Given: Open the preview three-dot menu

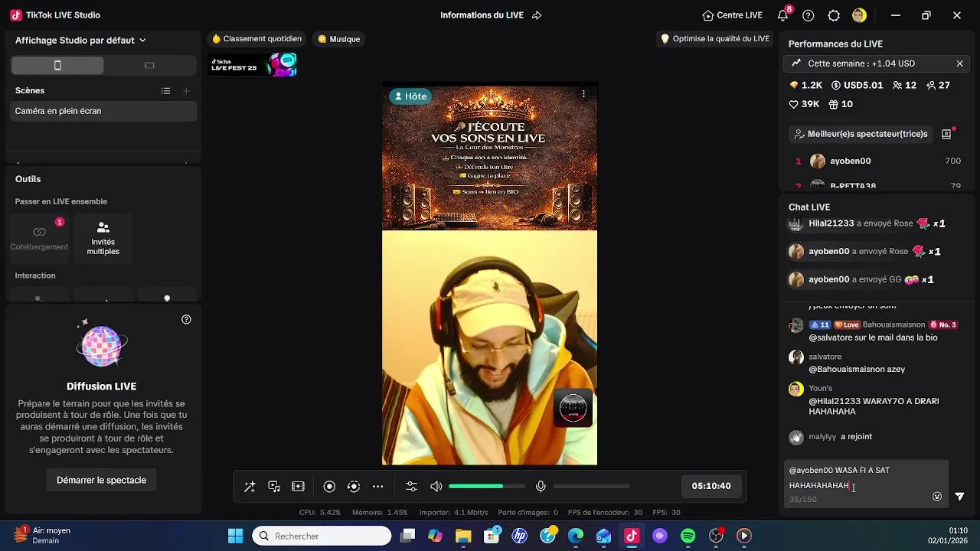Looking at the screenshot, I should click(583, 94).
